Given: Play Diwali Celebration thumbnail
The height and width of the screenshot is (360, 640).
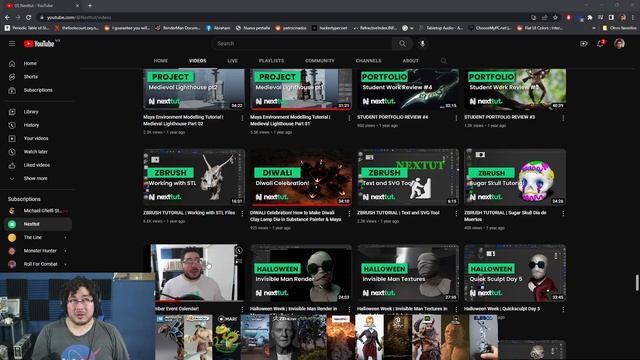Looking at the screenshot, I should tap(301, 177).
